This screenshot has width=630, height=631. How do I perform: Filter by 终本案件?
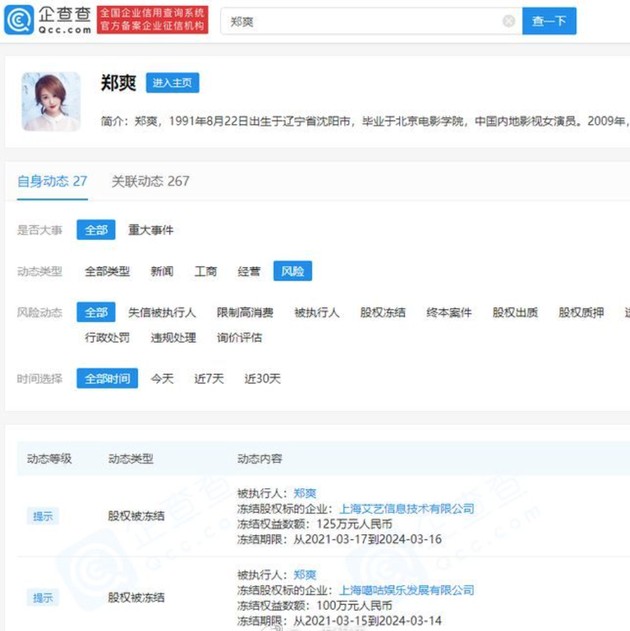coord(449,313)
